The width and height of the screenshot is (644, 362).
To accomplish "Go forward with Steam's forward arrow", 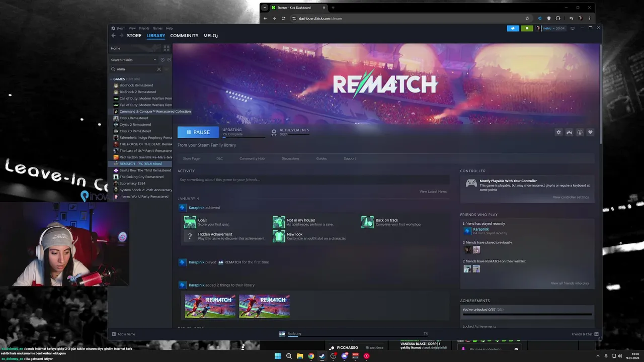I will tap(121, 36).
